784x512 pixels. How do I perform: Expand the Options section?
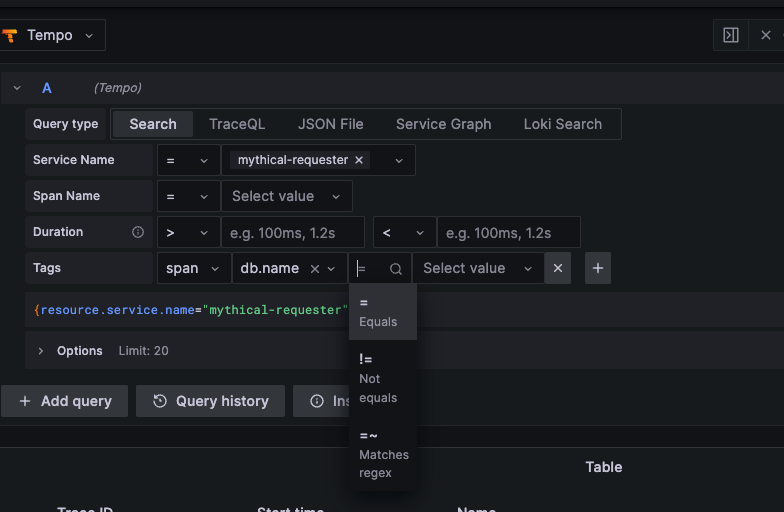(41, 351)
